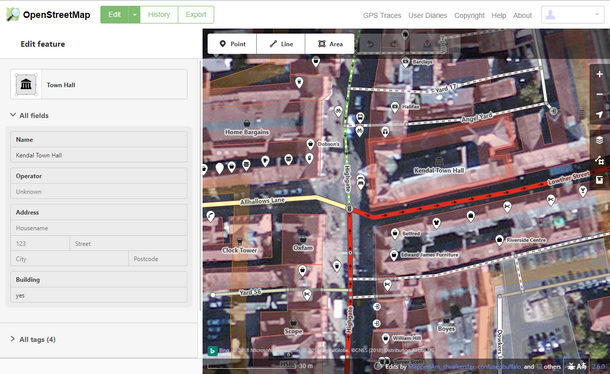This screenshot has height=374, width=610.
Task: Open the Edit button dropdown arrow
Action: 134,15
